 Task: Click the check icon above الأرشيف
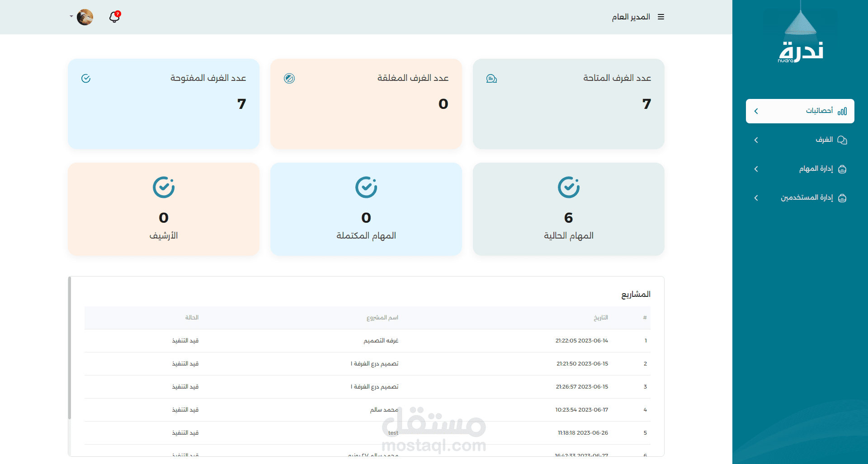coord(164,187)
